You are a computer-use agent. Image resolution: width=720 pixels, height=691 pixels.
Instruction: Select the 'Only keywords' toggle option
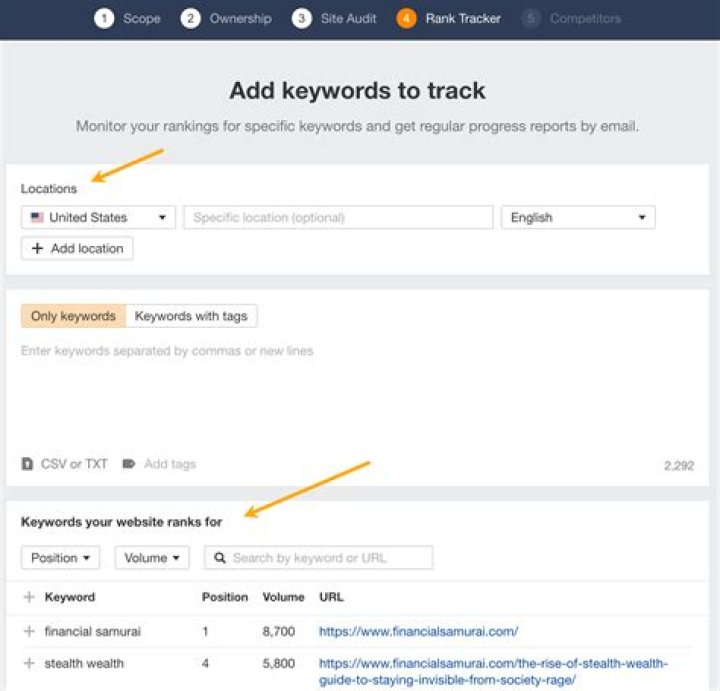tap(73, 316)
